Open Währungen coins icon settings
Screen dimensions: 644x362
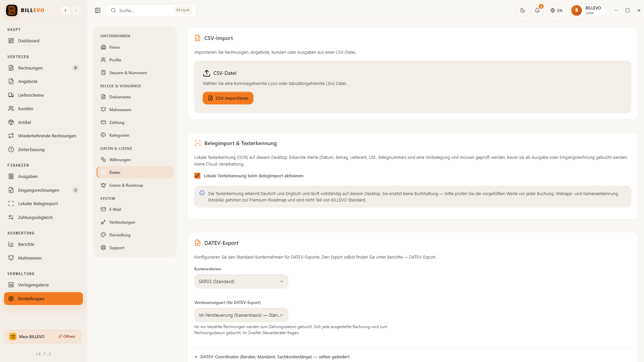[x=135, y=160]
